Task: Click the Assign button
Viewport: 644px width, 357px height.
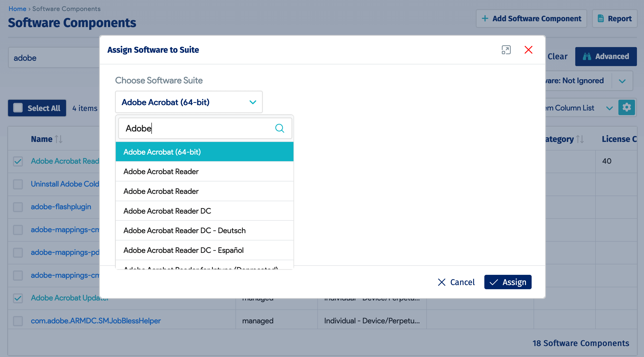Action: pyautogui.click(x=507, y=282)
